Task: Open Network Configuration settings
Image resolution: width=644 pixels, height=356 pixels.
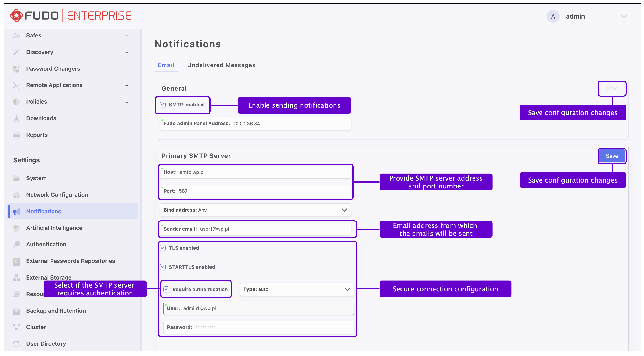Action: (57, 195)
